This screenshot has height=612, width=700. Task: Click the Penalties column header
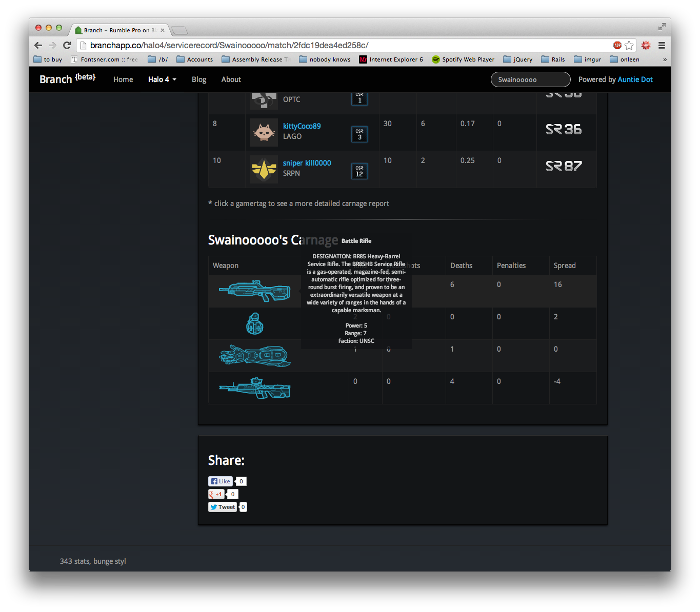click(x=511, y=266)
